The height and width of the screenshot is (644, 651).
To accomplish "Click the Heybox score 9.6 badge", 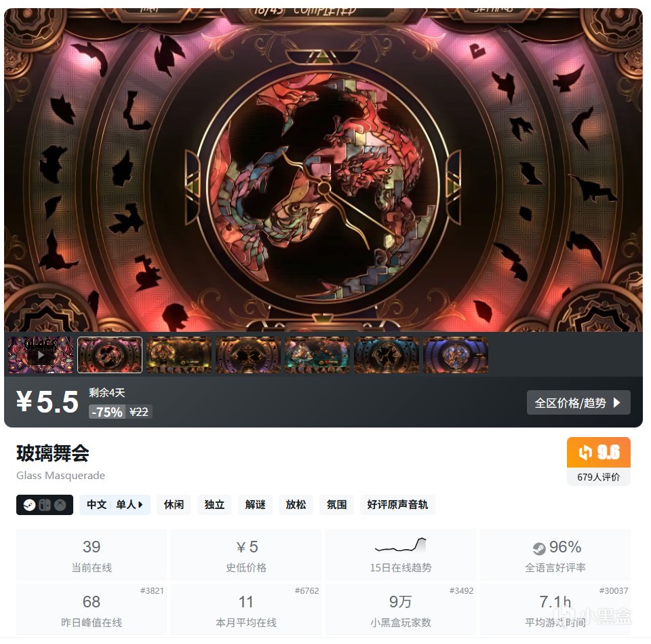I will point(598,453).
